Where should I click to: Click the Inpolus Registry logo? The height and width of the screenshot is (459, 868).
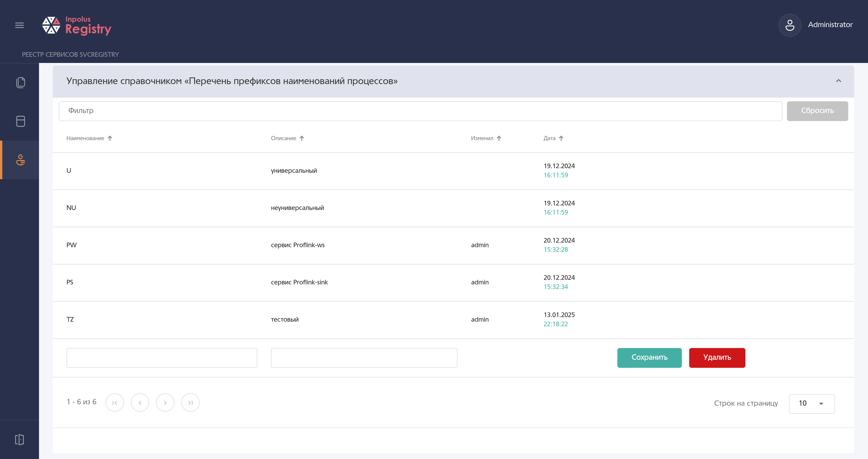click(76, 25)
